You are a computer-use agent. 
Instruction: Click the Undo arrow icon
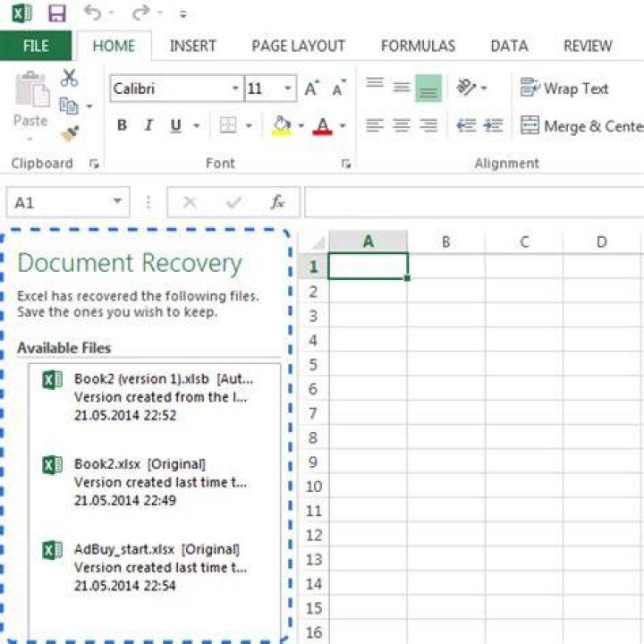click(92, 13)
